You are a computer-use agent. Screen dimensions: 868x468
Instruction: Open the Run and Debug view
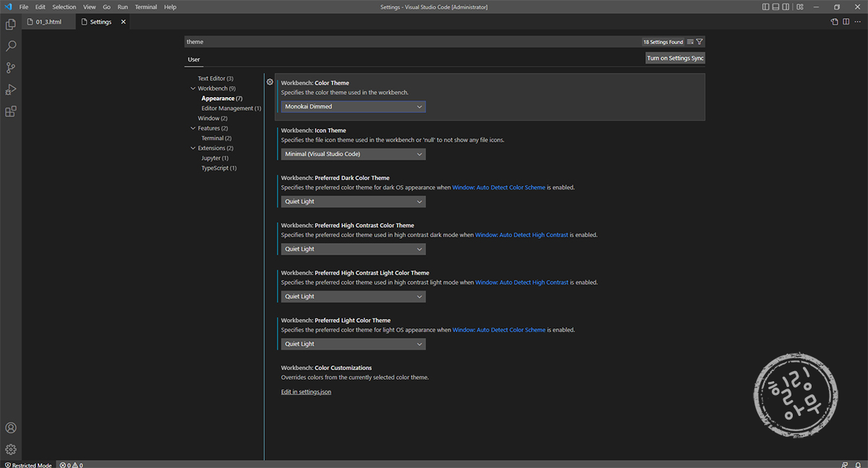[x=11, y=90]
